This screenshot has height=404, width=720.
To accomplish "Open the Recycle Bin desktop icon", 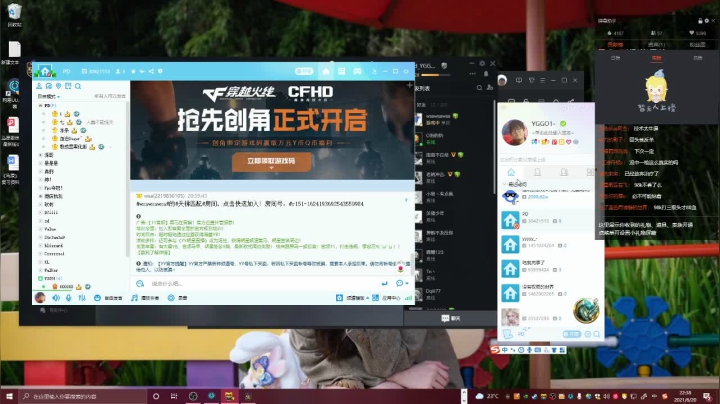I will pos(14,15).
